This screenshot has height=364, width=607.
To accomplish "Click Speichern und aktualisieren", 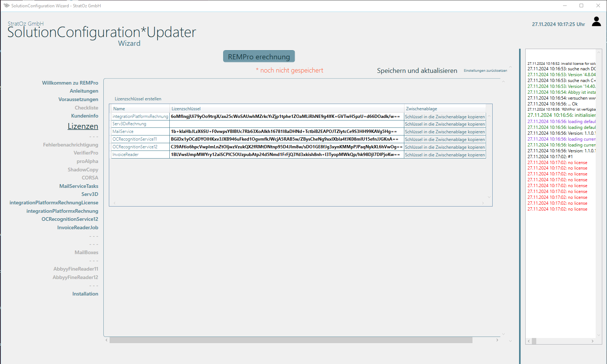I will [x=417, y=71].
